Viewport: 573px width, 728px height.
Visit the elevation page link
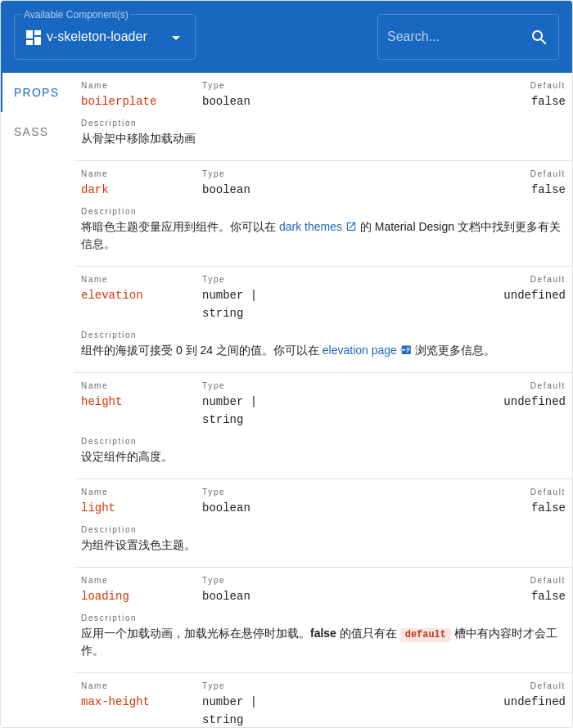coord(359,350)
